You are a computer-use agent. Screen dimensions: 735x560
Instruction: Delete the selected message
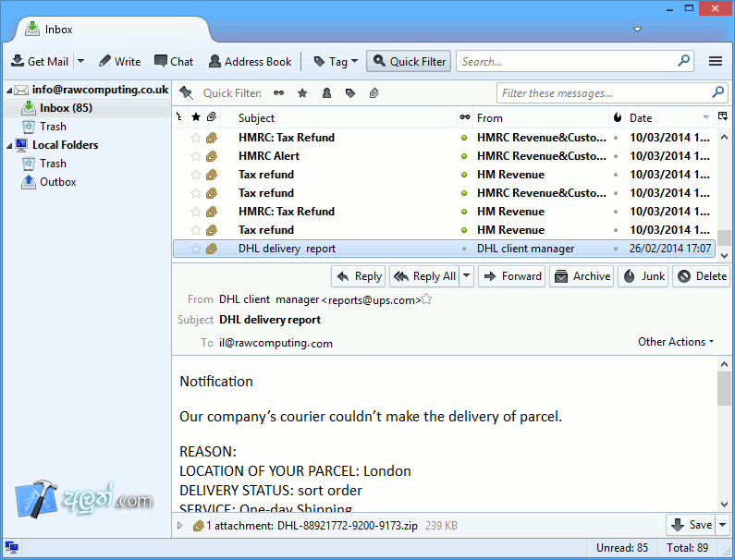[702, 276]
